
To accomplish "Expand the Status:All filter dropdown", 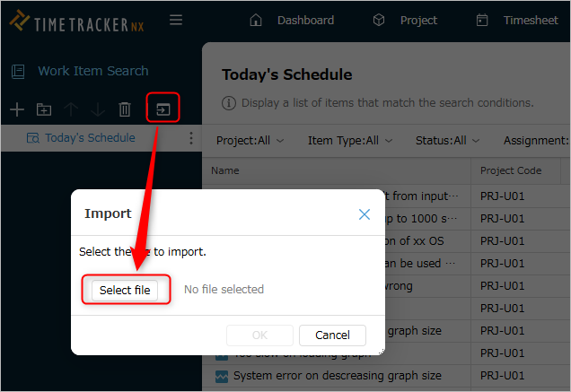I will click(x=447, y=141).
